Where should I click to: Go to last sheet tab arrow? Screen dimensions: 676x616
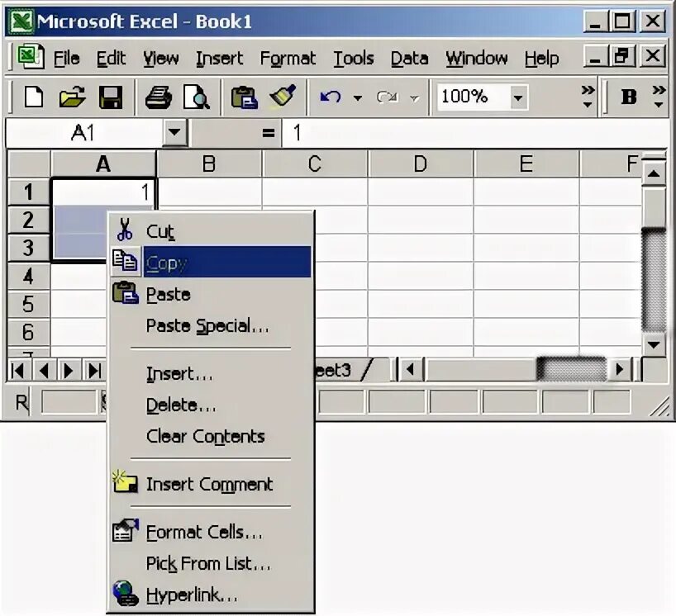click(94, 371)
